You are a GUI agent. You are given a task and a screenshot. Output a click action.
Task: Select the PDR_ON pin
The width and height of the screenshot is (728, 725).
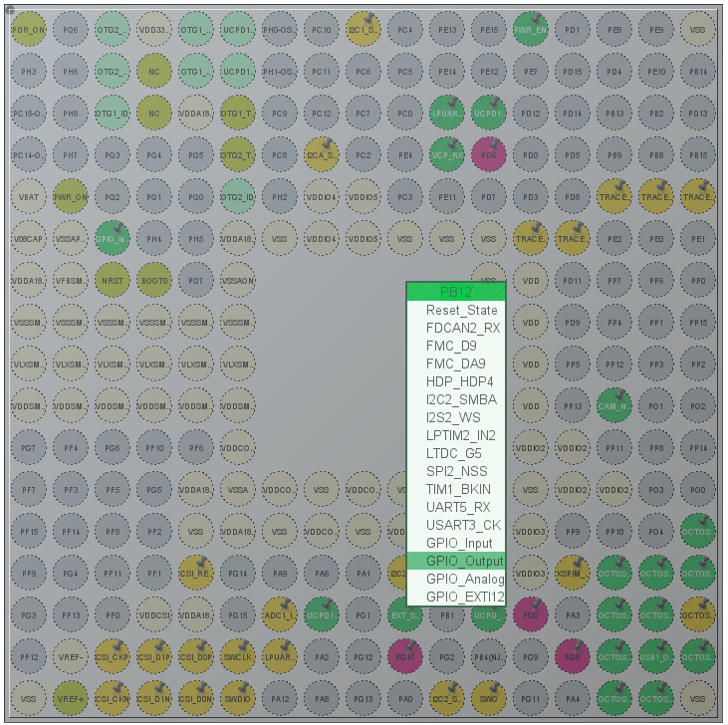pyautogui.click(x=29, y=30)
